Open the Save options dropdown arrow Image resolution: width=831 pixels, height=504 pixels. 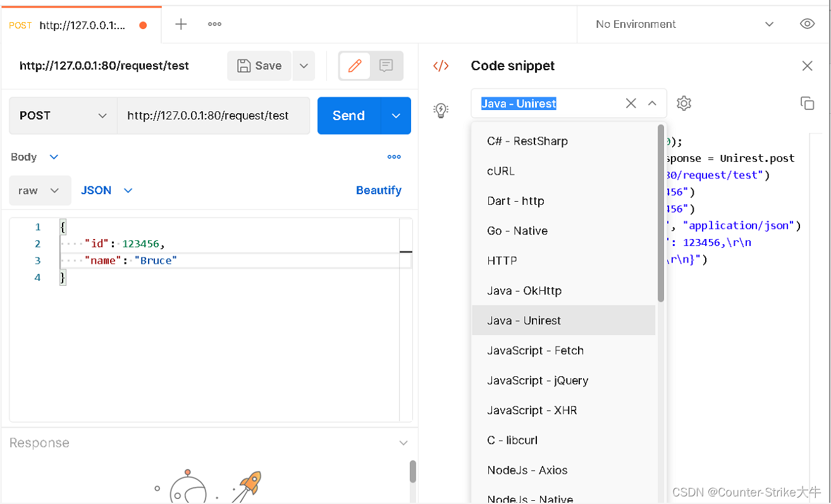304,66
